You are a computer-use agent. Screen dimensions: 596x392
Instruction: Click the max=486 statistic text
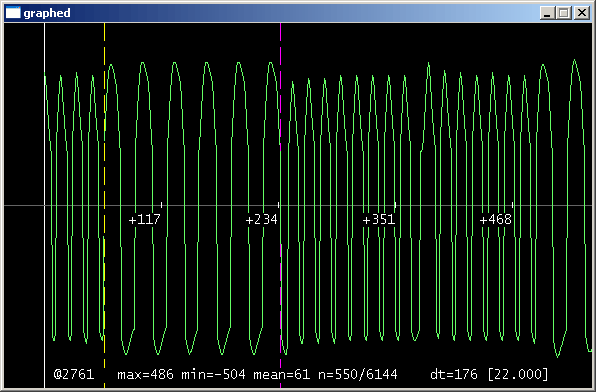[x=145, y=375]
